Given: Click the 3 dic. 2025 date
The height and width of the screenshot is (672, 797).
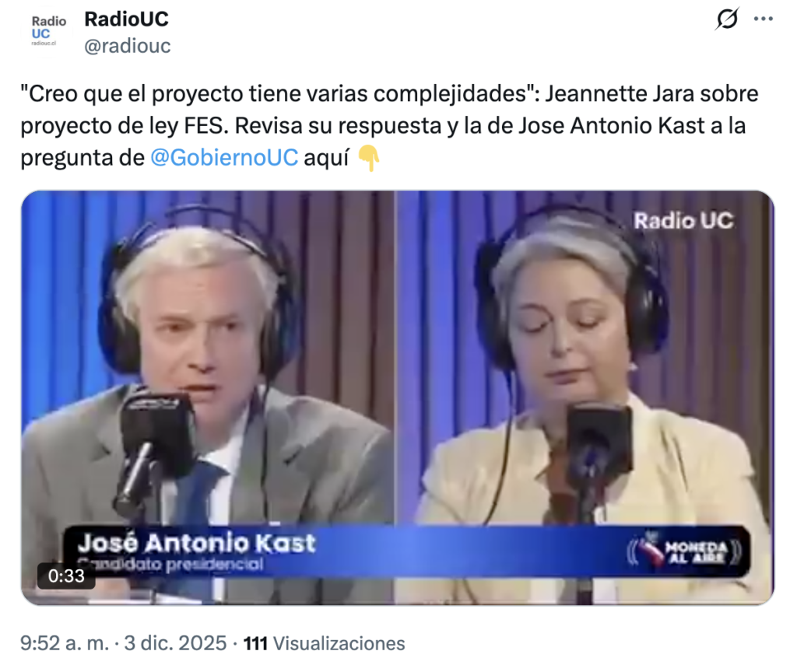Looking at the screenshot, I should (175, 643).
